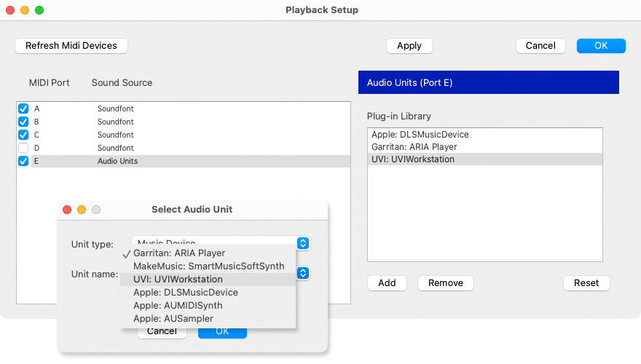This screenshot has height=364, width=641.
Task: Minimize the Select Audio Unit dialog
Action: click(x=82, y=210)
